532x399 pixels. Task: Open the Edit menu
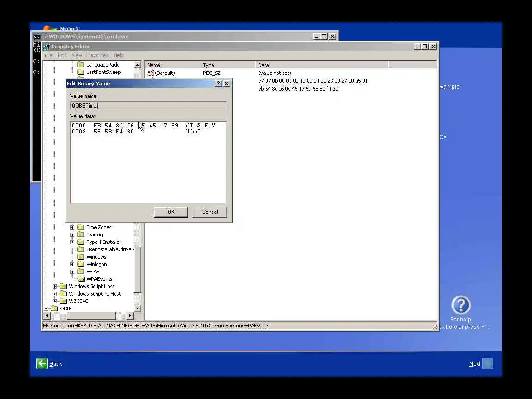(x=62, y=55)
